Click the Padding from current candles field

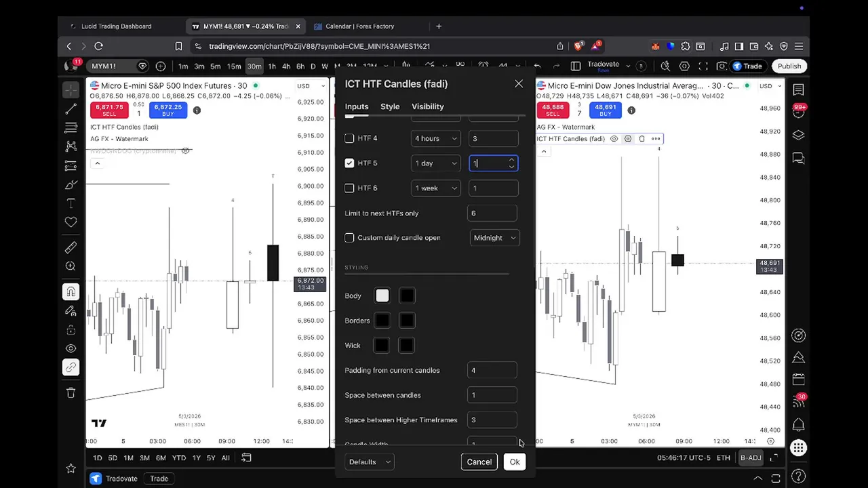(x=492, y=370)
